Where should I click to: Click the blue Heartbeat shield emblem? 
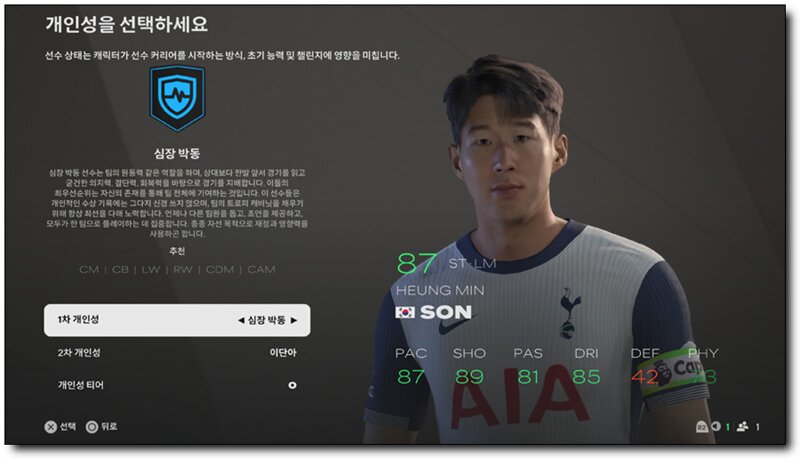[x=177, y=98]
